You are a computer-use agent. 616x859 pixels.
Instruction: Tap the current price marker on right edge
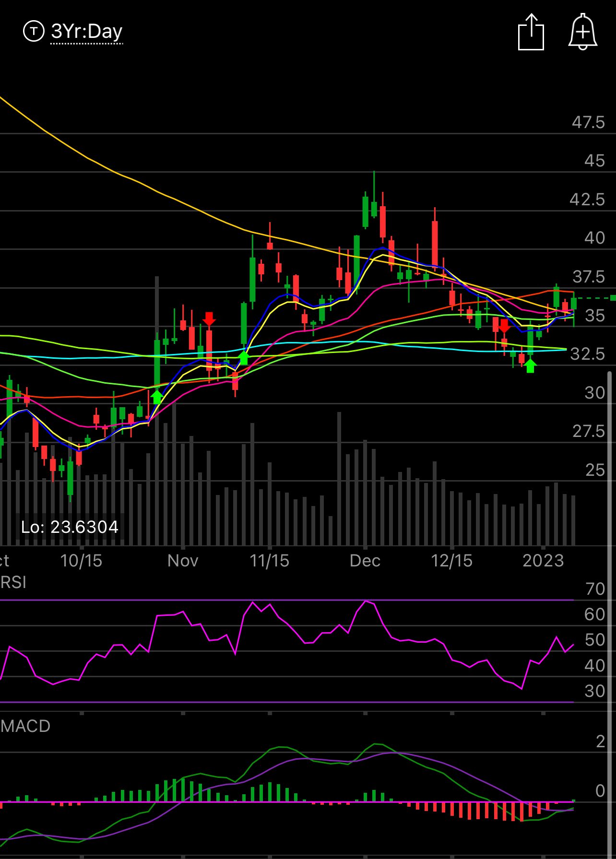(613, 298)
